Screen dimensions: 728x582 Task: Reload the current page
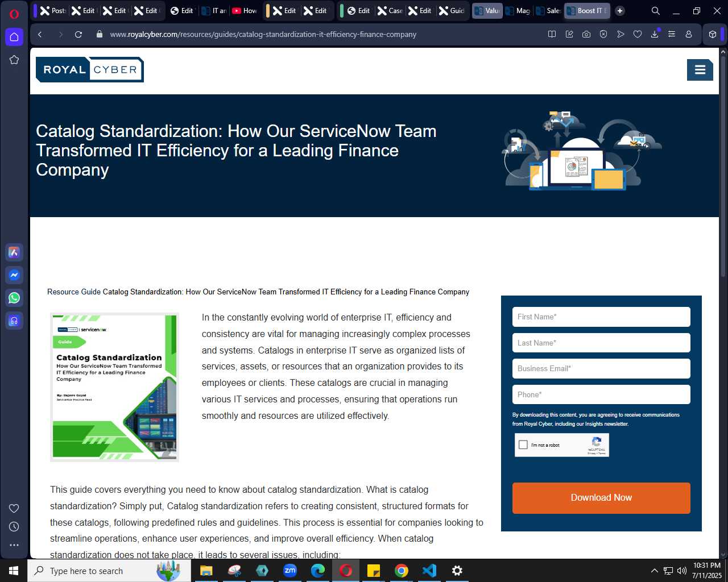click(x=78, y=34)
